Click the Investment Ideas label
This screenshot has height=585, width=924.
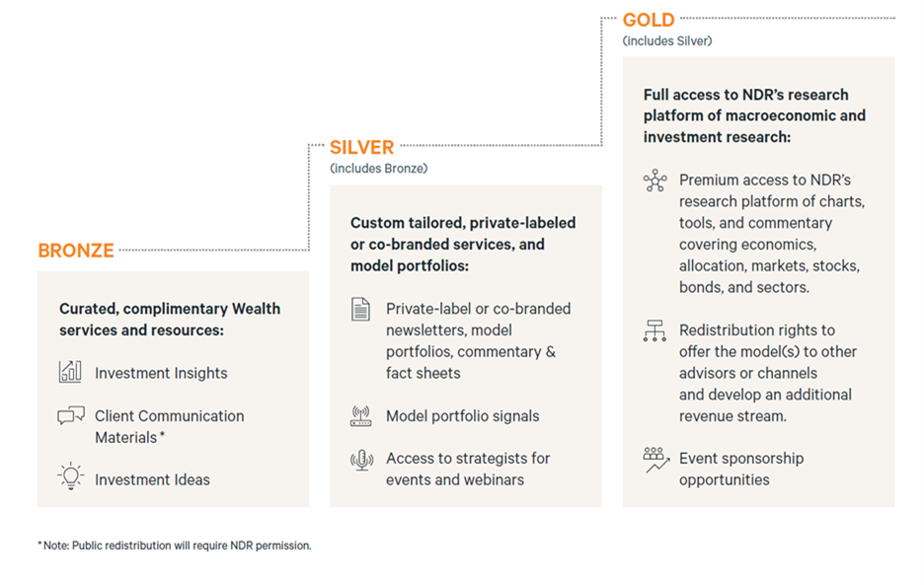pos(152,479)
